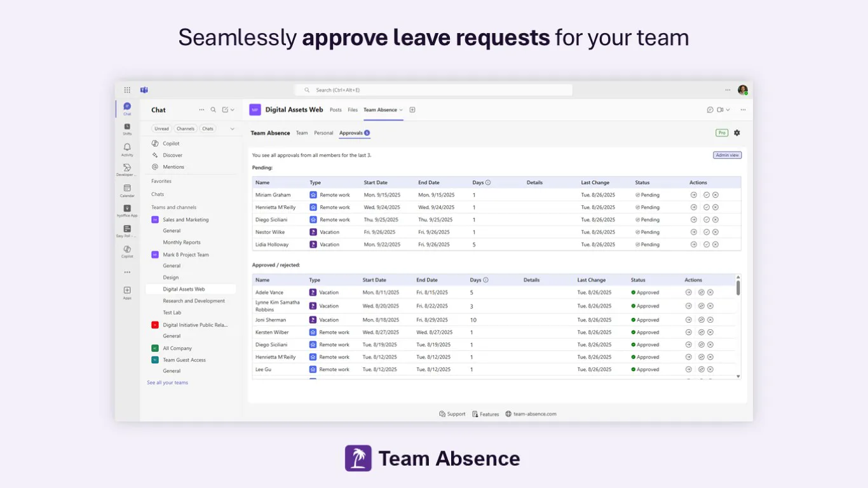Viewport: 868px width, 488px height.
Task: Click the Pro badge button
Action: [722, 133]
